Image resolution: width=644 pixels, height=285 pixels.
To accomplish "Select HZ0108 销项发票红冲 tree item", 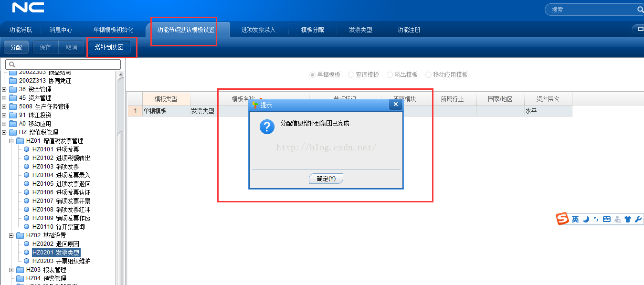I will click(x=61, y=210).
